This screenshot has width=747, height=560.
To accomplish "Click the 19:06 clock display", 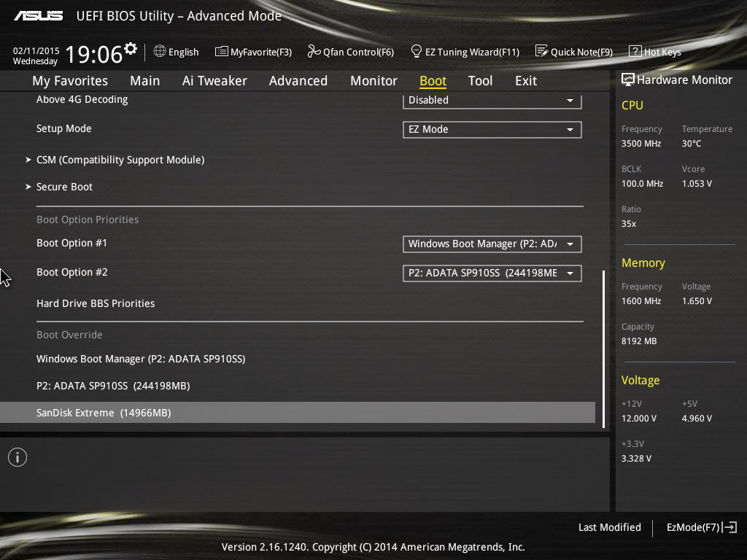I will coord(94,54).
